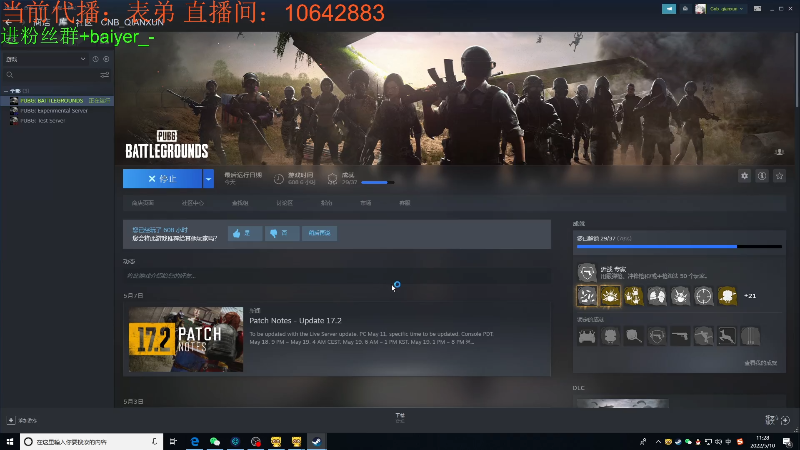Click the crosshair achievement icon
The height and width of the screenshot is (450, 800).
[x=704, y=296]
